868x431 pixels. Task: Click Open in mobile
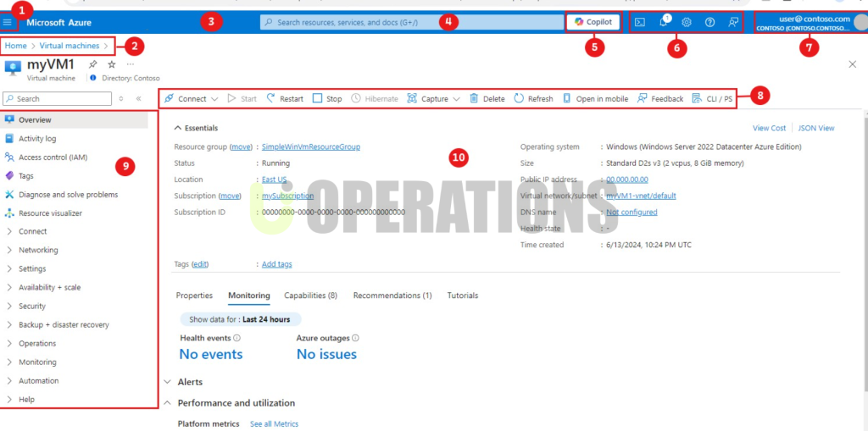pos(596,98)
